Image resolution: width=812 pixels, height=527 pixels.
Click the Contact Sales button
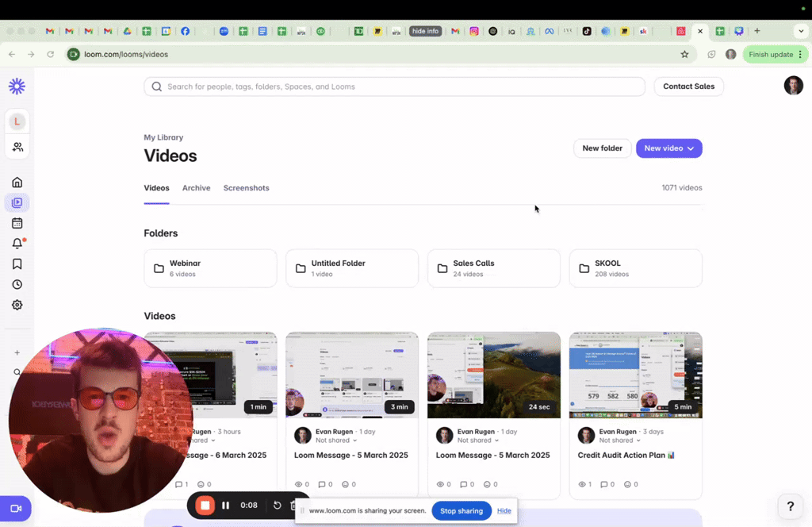point(689,87)
